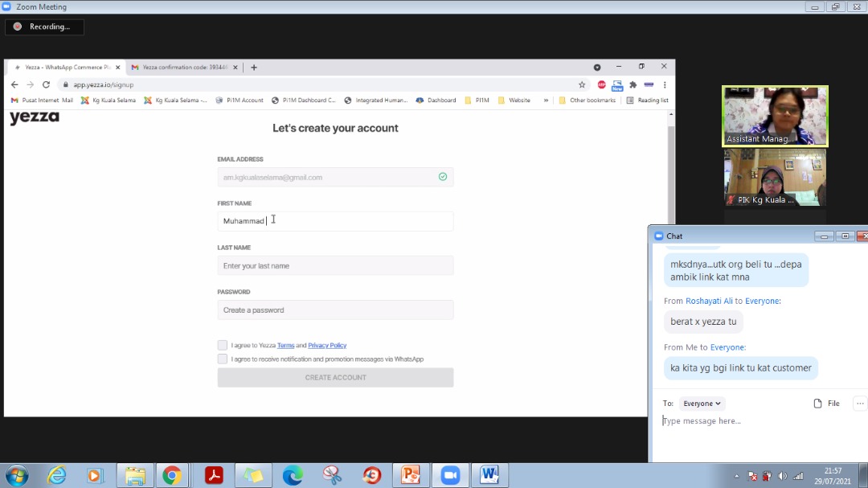Screen dimensions: 868x488
Task: Check the agree to Yezza Terms checkbox
Action: click(x=223, y=345)
